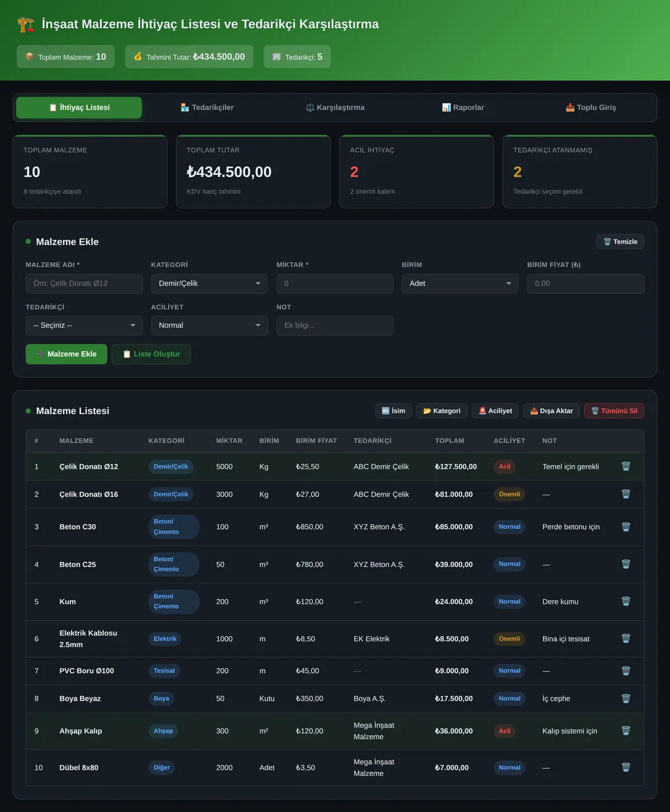
Task: Switch to the Toplu Giriş tab
Action: point(591,107)
